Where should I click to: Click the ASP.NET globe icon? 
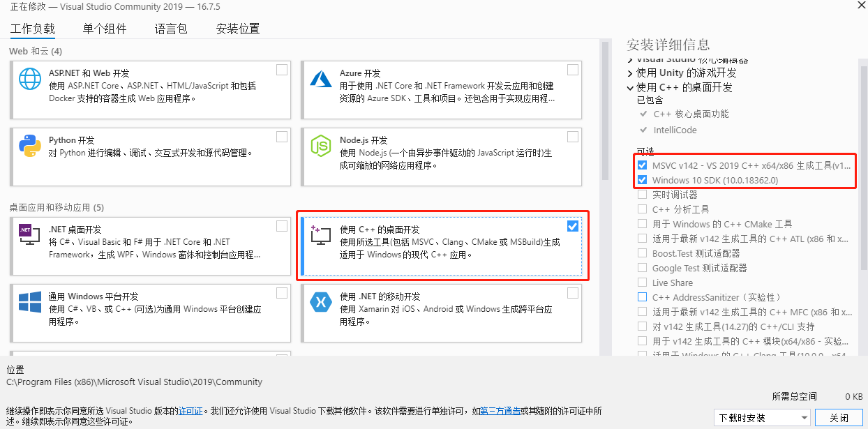tap(30, 79)
